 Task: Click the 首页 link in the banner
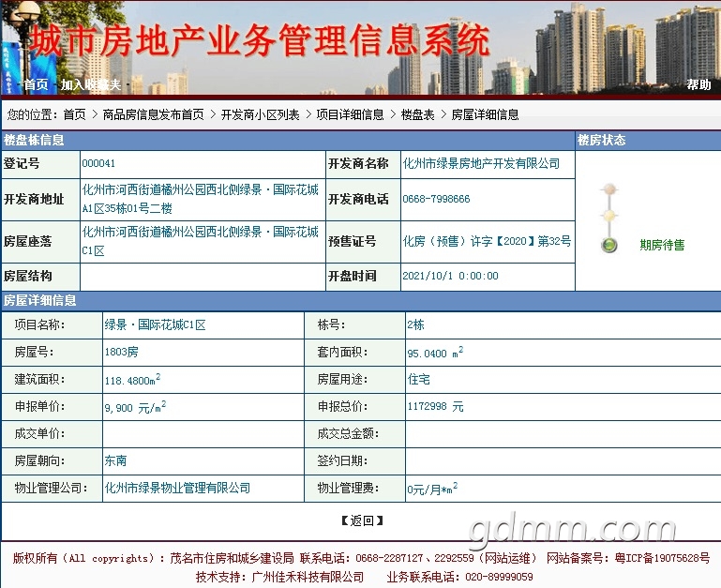click(36, 84)
